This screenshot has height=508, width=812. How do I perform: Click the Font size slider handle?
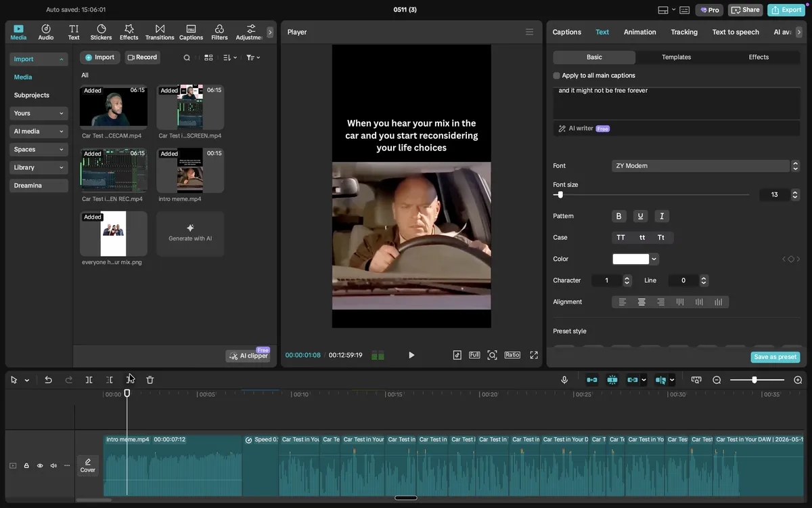(x=560, y=194)
